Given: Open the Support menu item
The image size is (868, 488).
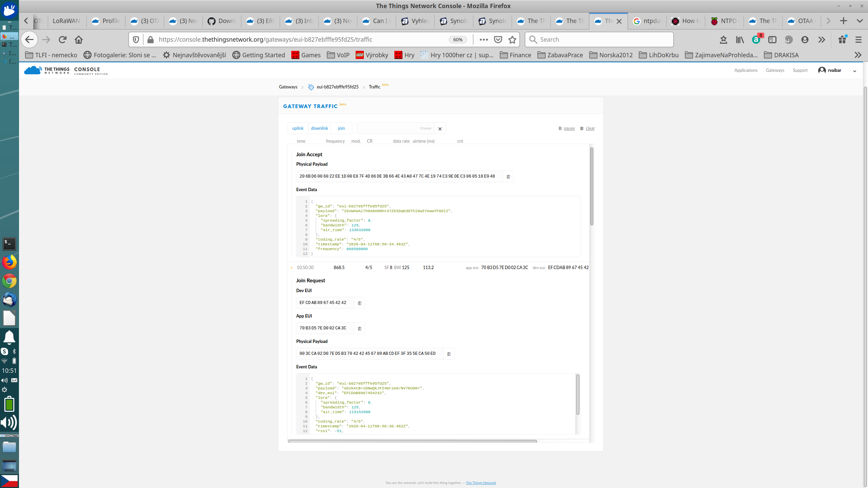Looking at the screenshot, I should [800, 70].
